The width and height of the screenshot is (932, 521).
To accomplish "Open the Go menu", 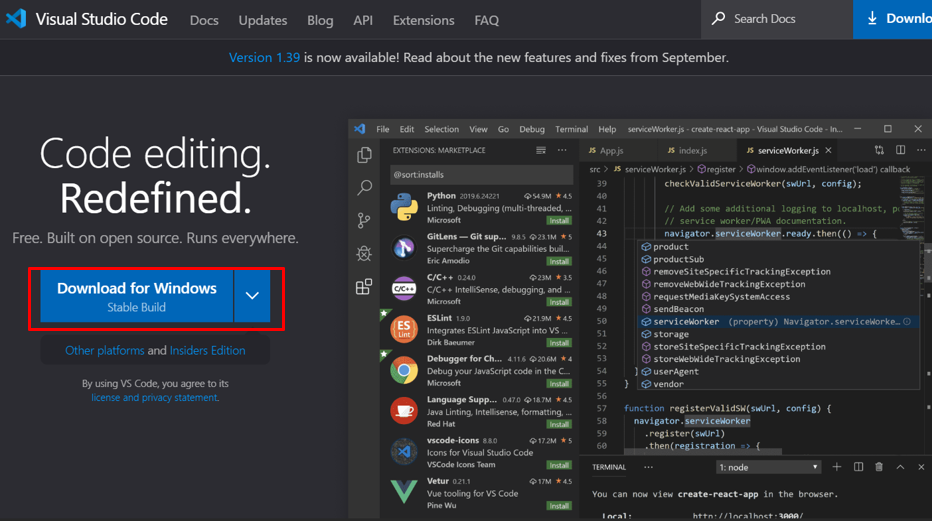I will pos(503,129).
